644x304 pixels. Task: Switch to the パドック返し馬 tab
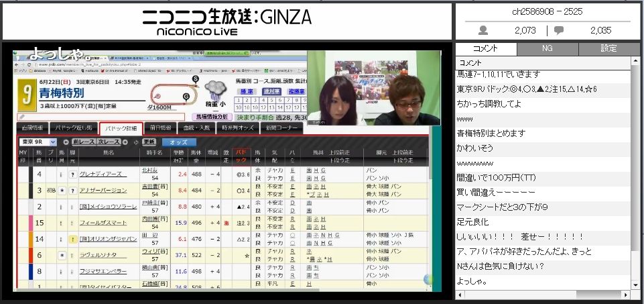[x=74, y=128]
